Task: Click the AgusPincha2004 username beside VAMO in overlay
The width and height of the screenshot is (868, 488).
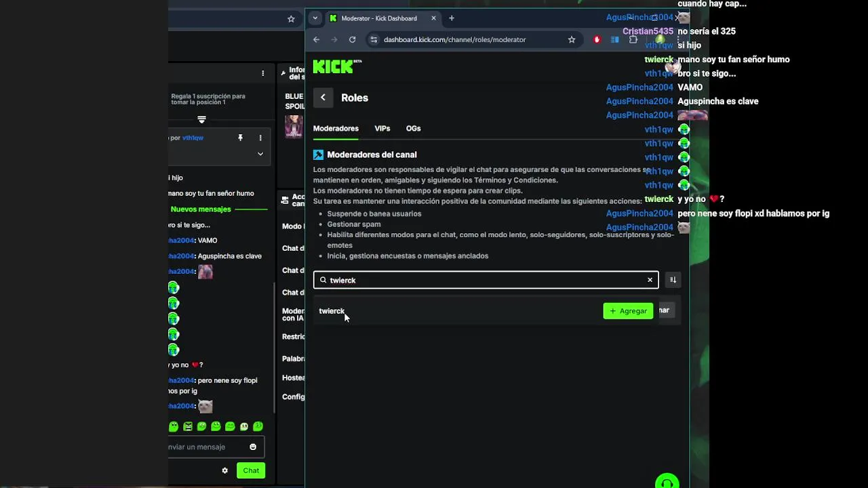Action: pyautogui.click(x=639, y=87)
